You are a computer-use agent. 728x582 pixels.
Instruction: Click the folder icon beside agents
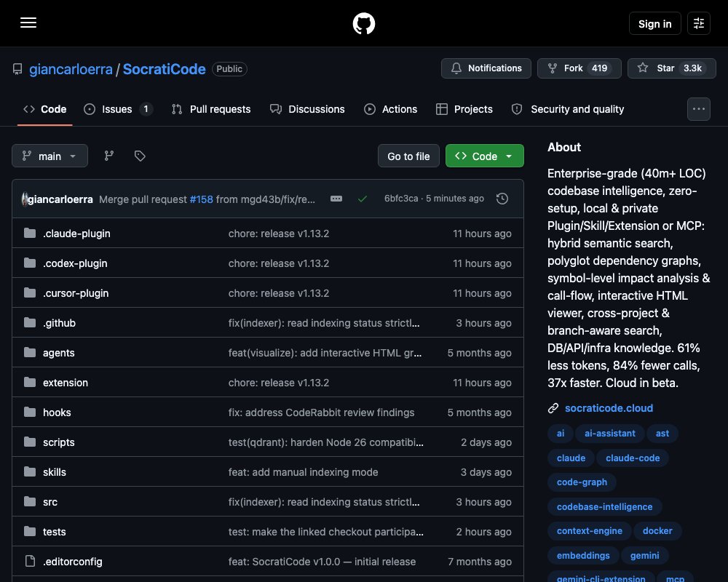coord(30,352)
